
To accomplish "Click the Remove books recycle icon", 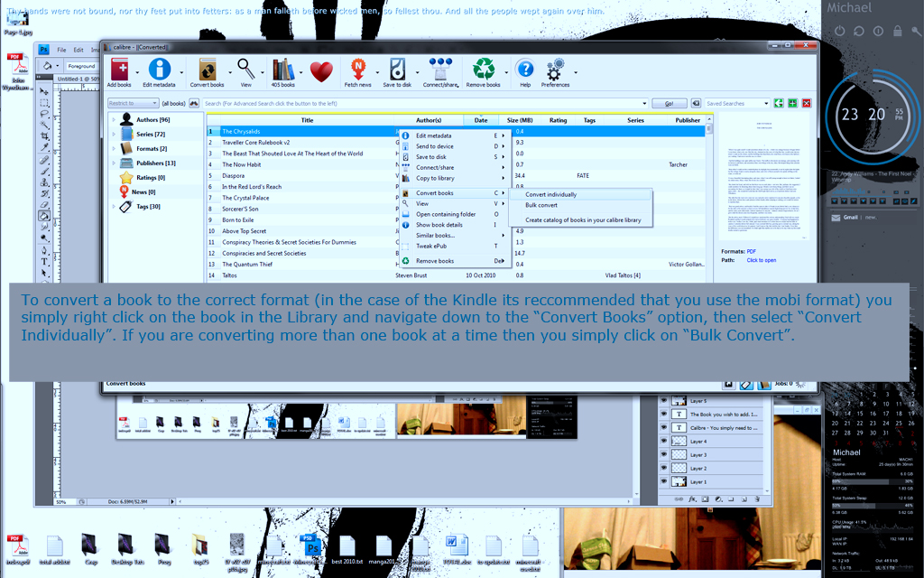I will tap(484, 69).
